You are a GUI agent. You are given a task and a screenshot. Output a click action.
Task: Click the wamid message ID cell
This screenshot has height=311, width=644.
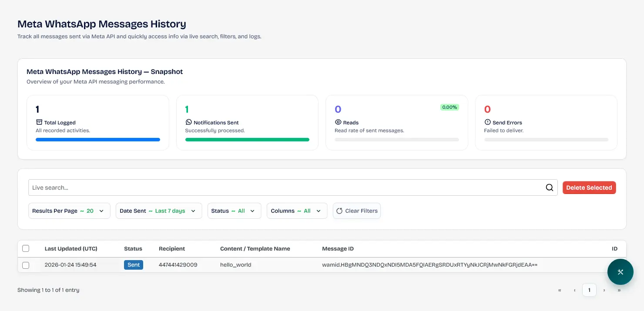click(x=429, y=265)
